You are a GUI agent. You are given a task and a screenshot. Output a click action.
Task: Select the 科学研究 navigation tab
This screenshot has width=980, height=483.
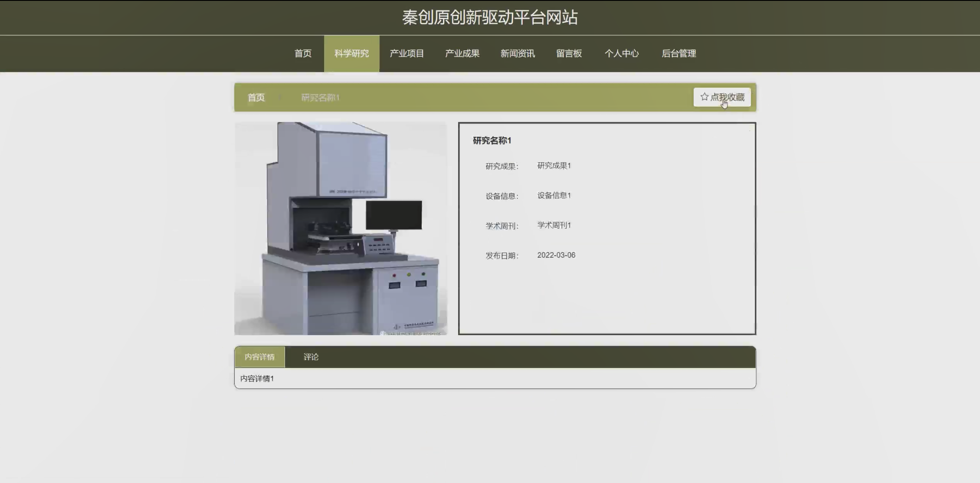tap(351, 53)
